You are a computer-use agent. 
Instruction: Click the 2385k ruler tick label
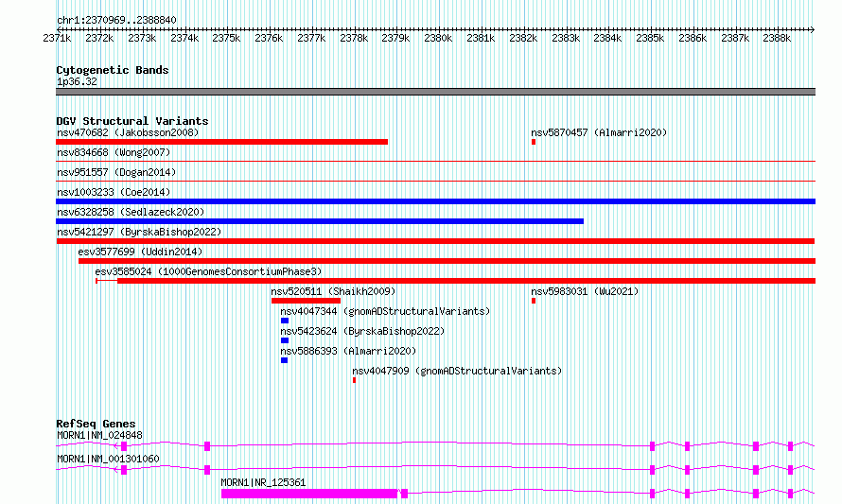(x=650, y=39)
